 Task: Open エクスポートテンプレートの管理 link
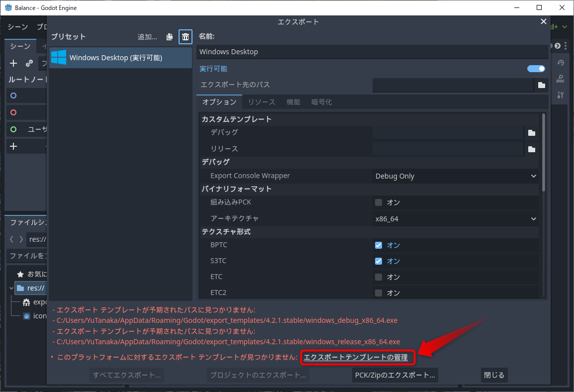point(357,357)
